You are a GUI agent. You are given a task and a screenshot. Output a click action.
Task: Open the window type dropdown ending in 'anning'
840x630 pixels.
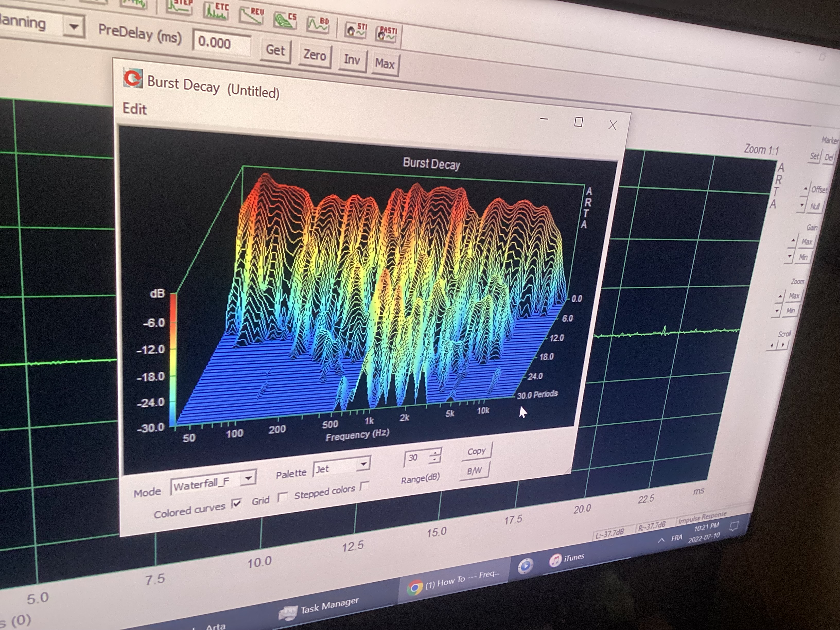coord(74,27)
